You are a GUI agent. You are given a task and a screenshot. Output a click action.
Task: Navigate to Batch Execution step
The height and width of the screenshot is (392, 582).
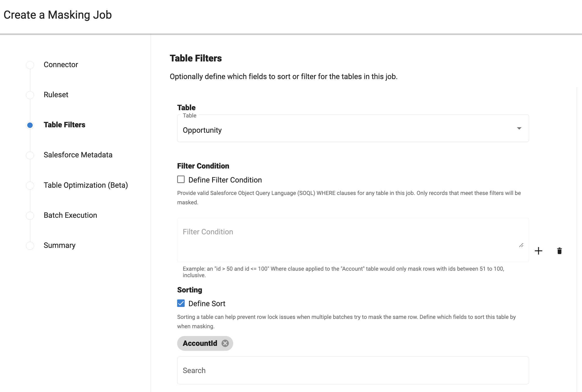70,215
